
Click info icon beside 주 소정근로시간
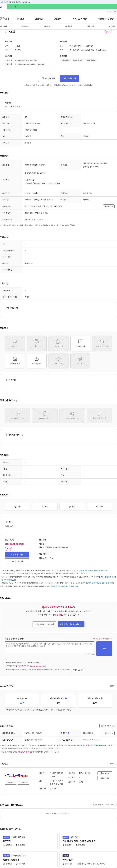coord(38,173)
